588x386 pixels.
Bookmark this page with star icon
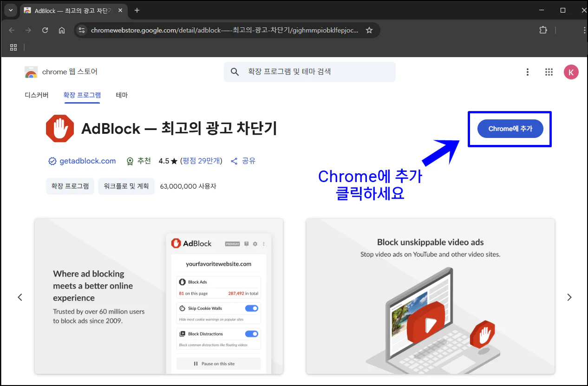pos(369,30)
